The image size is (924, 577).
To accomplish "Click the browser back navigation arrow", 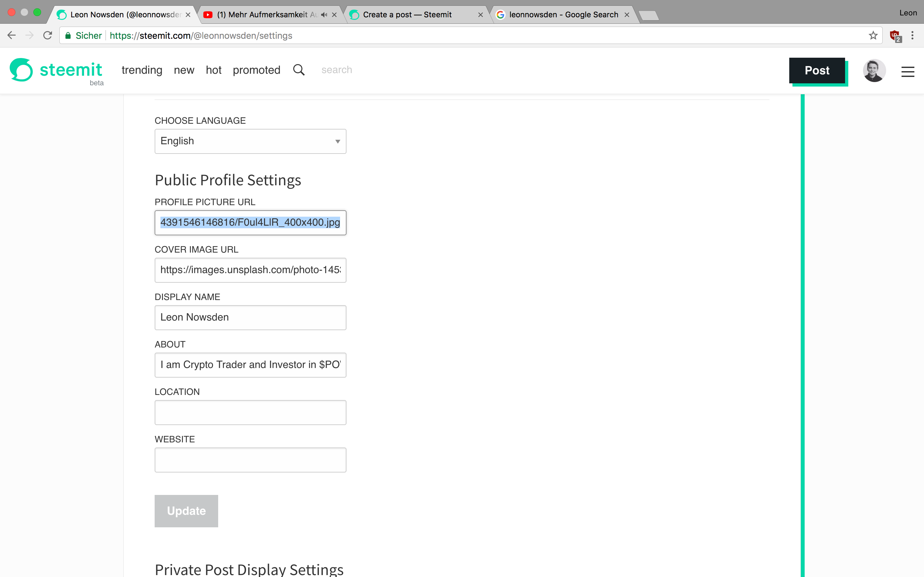I will point(12,36).
